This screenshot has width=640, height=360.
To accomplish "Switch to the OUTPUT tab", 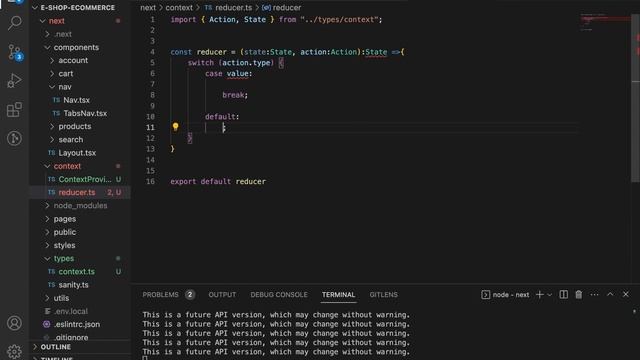I will click(222, 295).
